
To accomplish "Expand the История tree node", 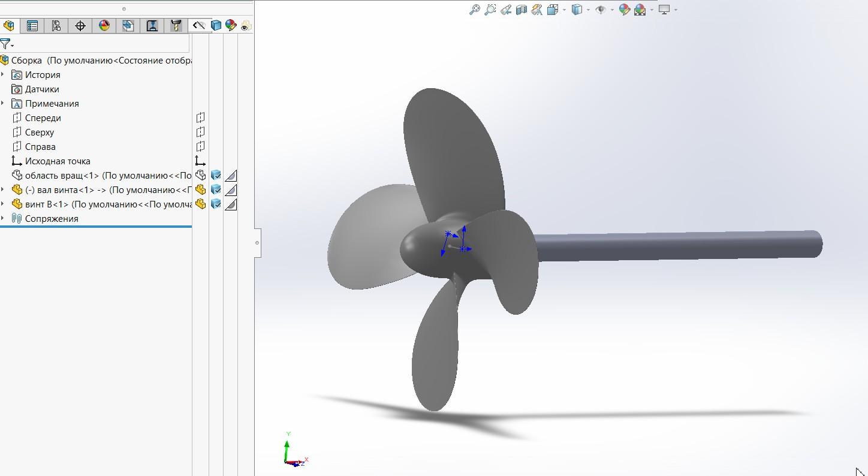I will click(3, 75).
